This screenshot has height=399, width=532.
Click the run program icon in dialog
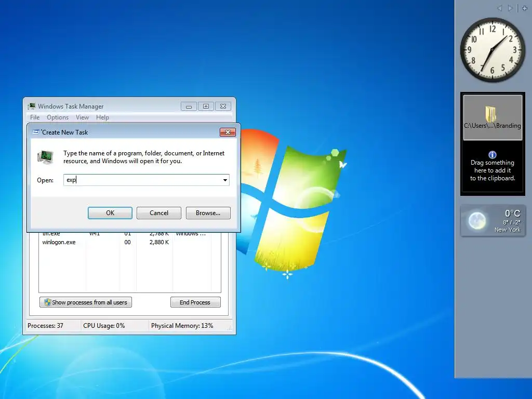pos(46,157)
